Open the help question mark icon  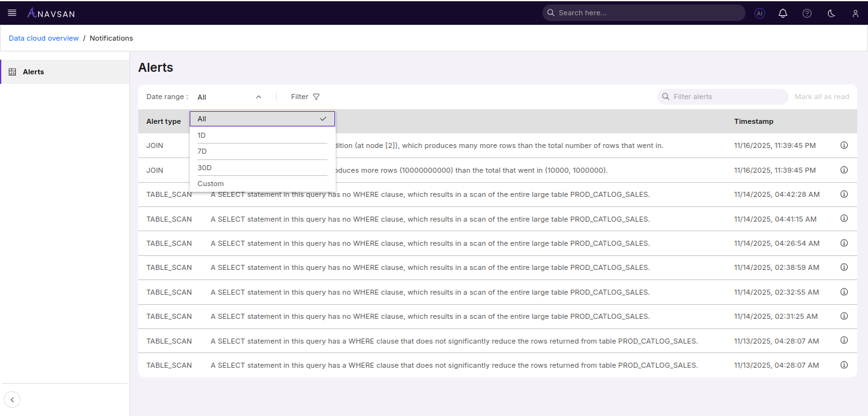tap(807, 13)
